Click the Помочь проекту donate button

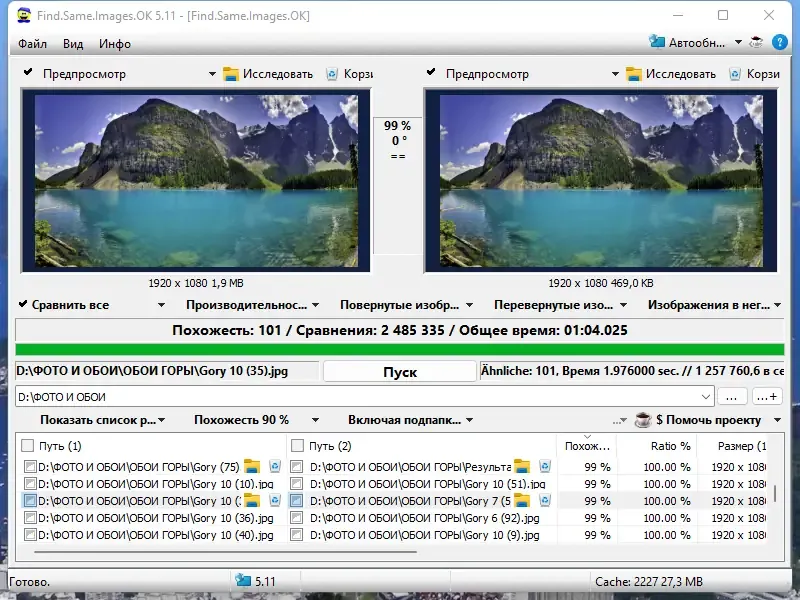click(708, 420)
